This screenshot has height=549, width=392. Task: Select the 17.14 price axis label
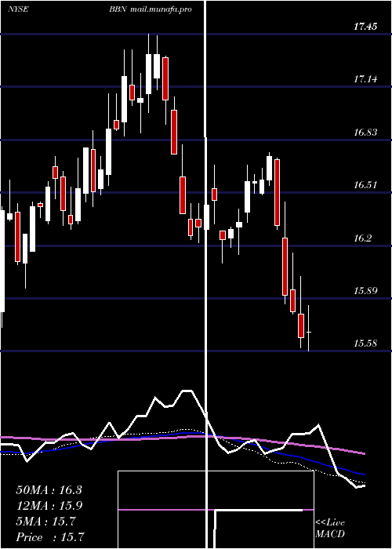pos(365,79)
